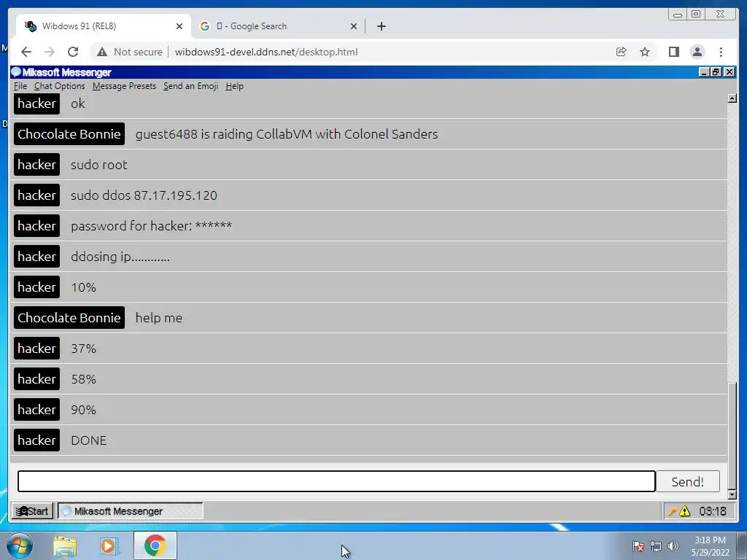Viewport: 747px width, 560px height.
Task: Restore the Mikasoft Messenger window
Action: (716, 72)
